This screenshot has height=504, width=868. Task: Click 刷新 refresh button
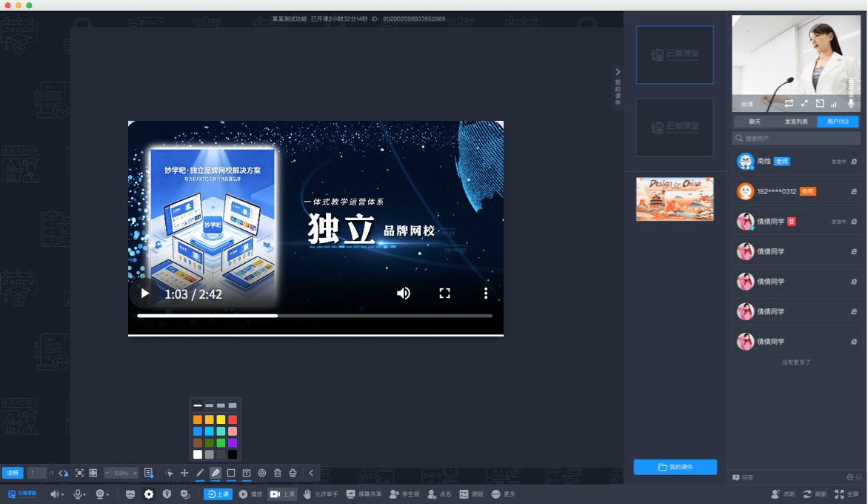point(815,494)
